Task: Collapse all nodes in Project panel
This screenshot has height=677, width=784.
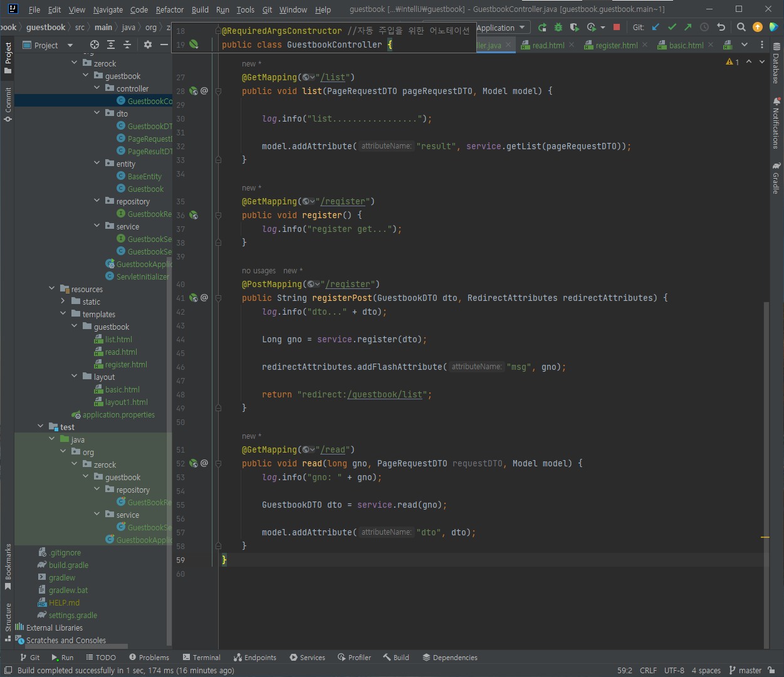Action: (127, 45)
